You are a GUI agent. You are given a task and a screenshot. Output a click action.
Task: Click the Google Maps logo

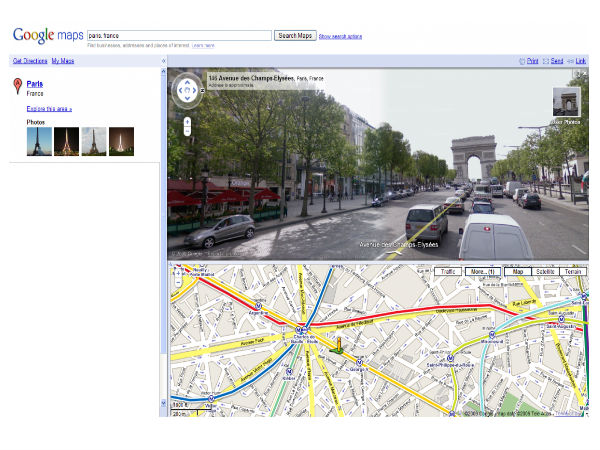47,35
